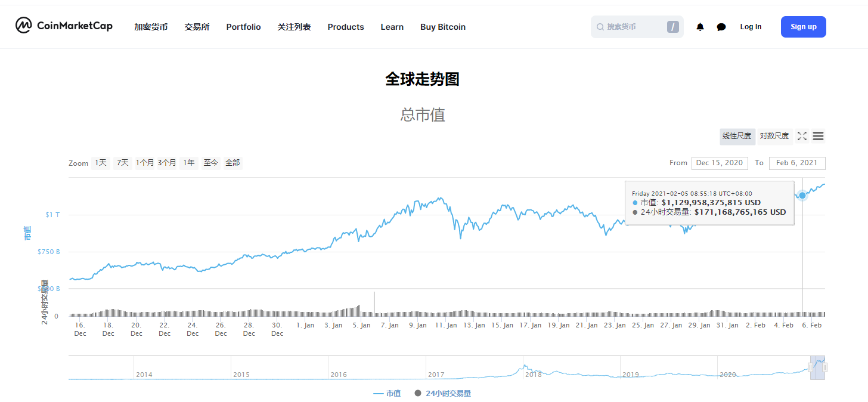Viewport: 868px width, 402px height.
Task: Enable 线性尺度 scale mode
Action: click(737, 136)
